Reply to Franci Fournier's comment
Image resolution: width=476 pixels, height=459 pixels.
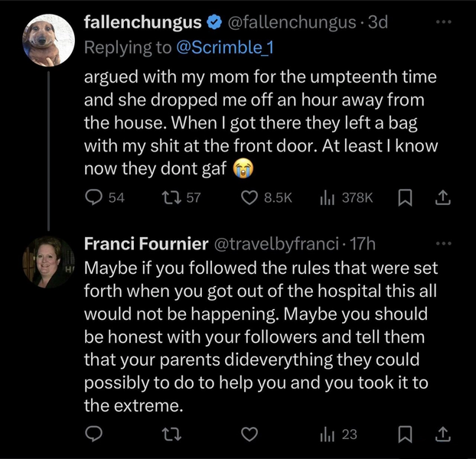(x=93, y=434)
